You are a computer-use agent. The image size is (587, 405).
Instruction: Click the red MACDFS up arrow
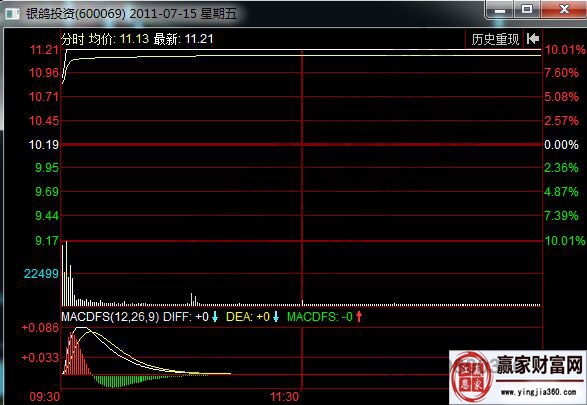[359, 317]
